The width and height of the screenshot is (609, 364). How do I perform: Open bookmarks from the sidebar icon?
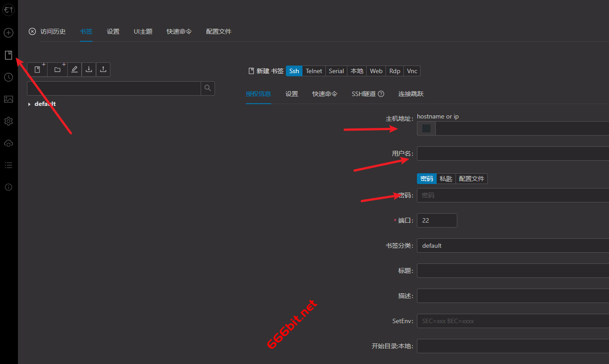(9, 55)
